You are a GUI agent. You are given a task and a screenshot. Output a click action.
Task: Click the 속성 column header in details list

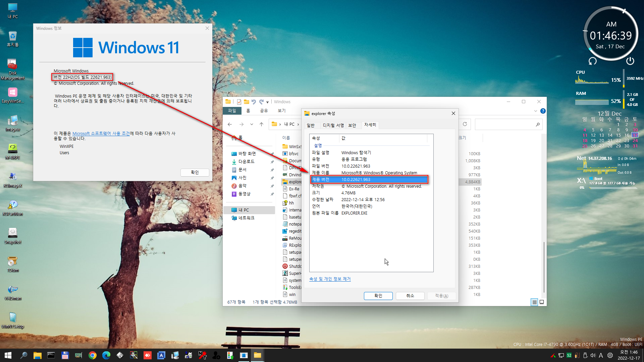pyautogui.click(x=324, y=138)
